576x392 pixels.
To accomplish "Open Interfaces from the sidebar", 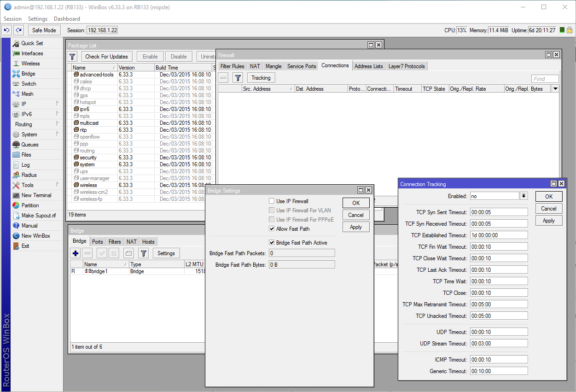I will click(32, 53).
